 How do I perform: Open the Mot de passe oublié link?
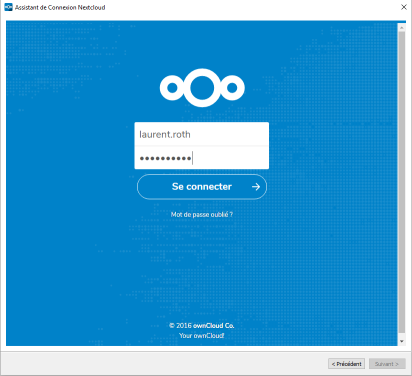(x=202, y=214)
